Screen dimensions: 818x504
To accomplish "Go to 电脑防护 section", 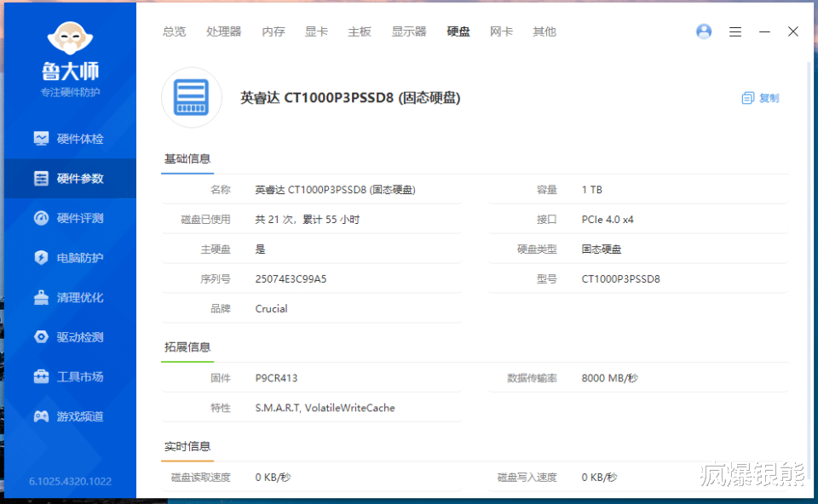I will tap(70, 257).
